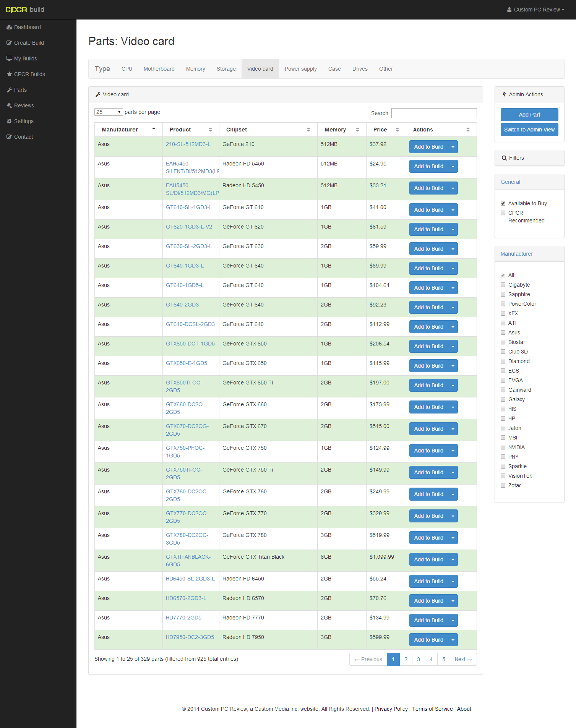The width and height of the screenshot is (576, 728).
Task: Open Add to Build dropdown for HD7950-DC2-3GD5
Action: tap(453, 640)
